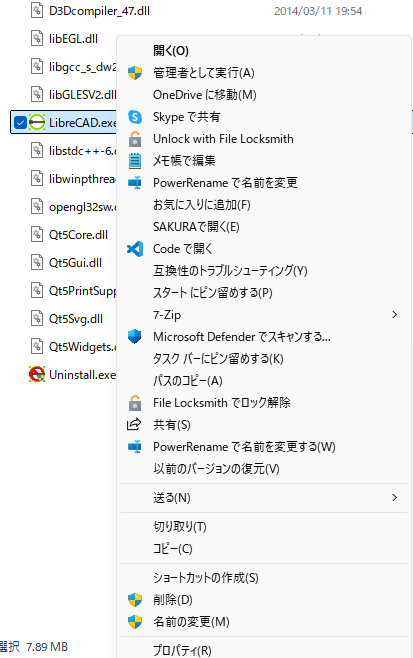Expand the 送る(N) submenu arrow
Viewport: 413px width, 658px height.
pos(395,498)
